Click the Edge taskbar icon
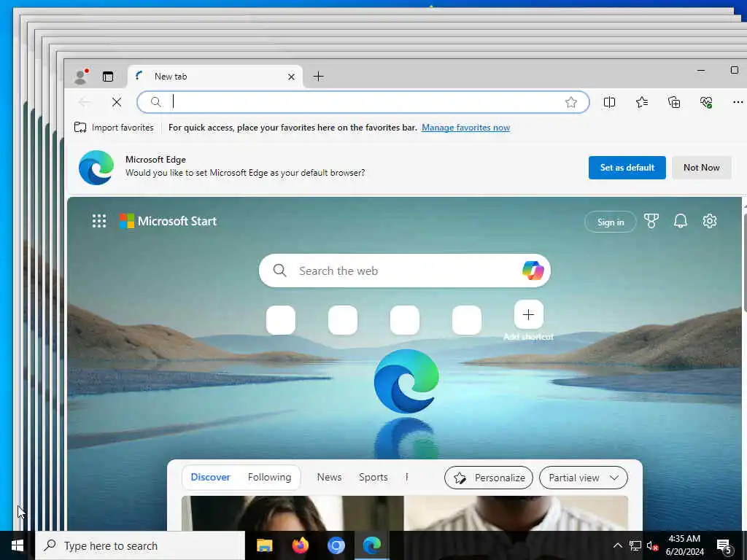This screenshot has width=747, height=560. pos(371,545)
